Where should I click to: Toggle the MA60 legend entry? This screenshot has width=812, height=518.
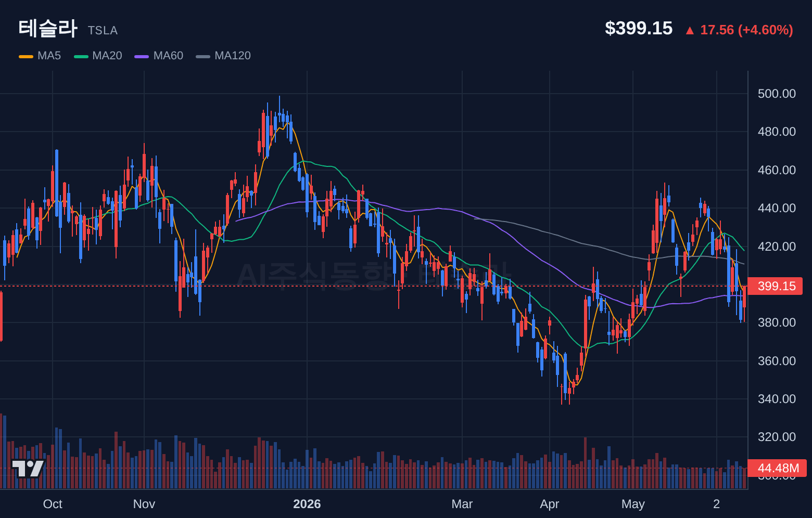[x=159, y=56]
